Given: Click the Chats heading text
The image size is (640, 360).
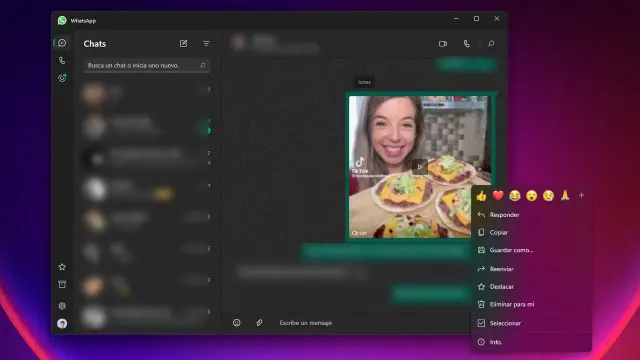Looking at the screenshot, I should click(x=95, y=44).
